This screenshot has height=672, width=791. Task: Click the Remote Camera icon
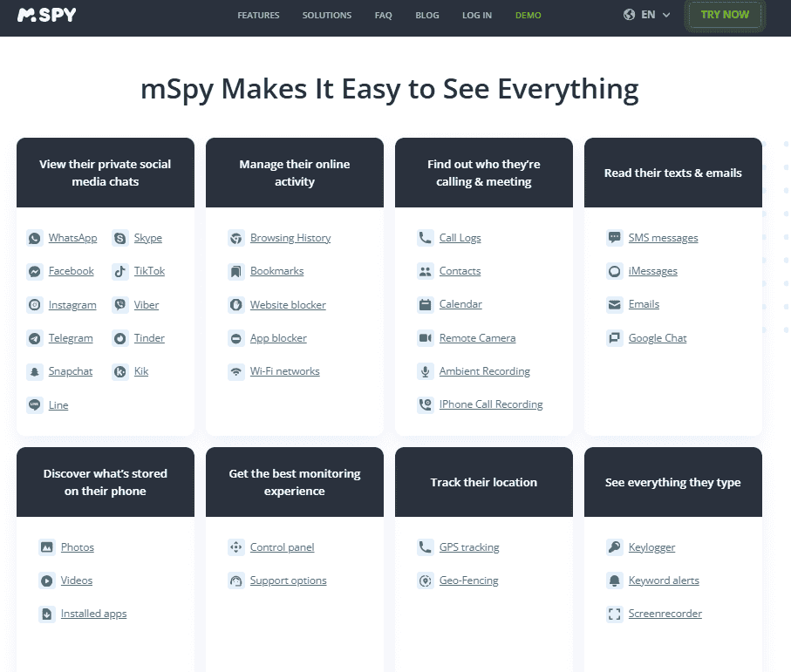426,338
